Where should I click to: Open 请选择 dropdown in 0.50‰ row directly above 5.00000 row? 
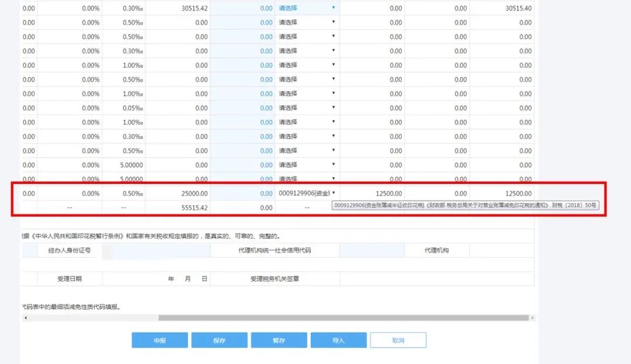307,151
